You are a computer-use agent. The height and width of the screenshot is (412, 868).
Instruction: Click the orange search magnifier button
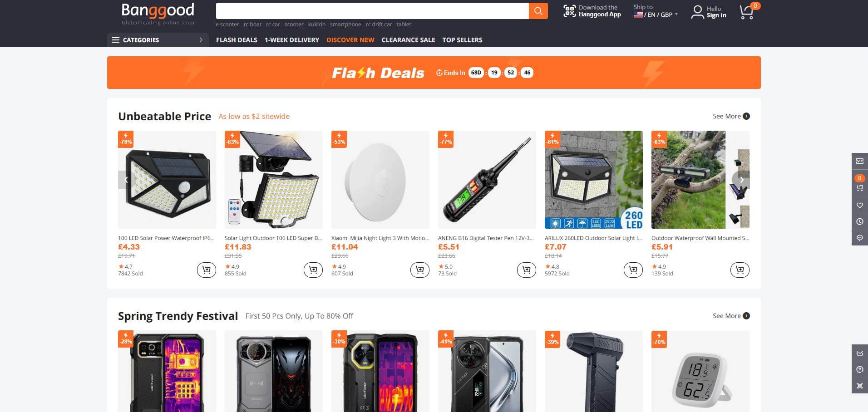click(x=538, y=11)
